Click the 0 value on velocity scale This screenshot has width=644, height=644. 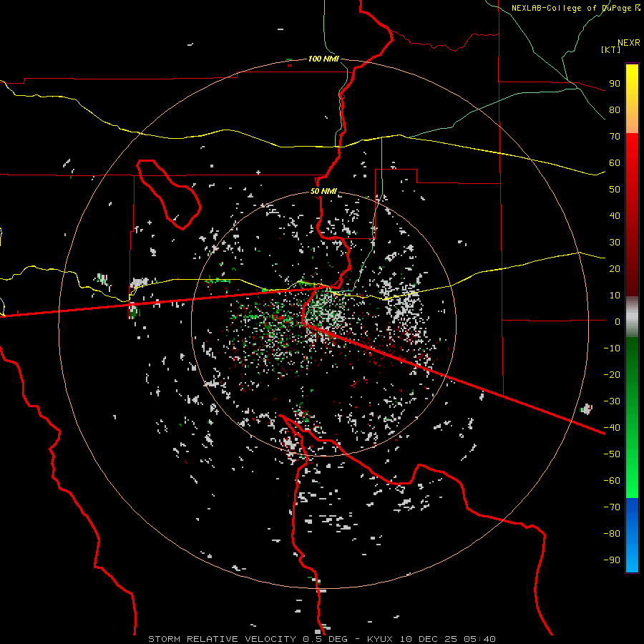618,321
